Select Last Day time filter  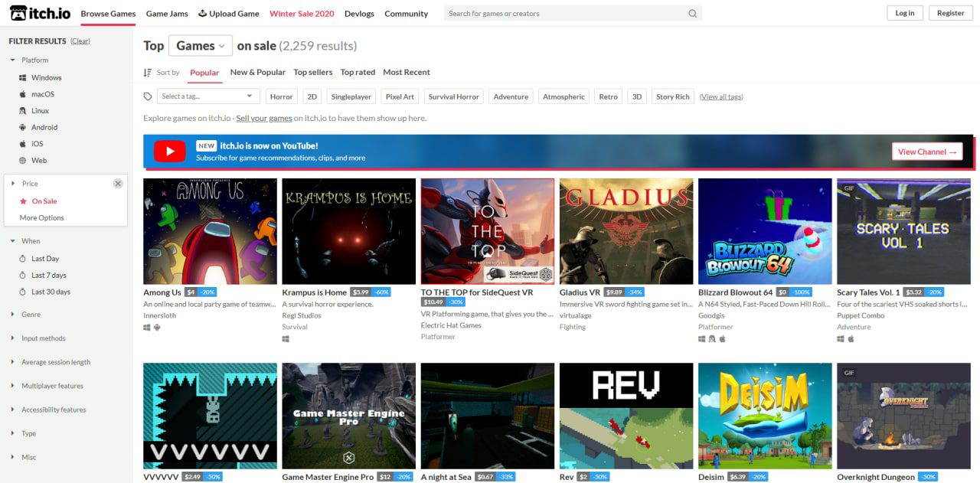click(x=45, y=259)
